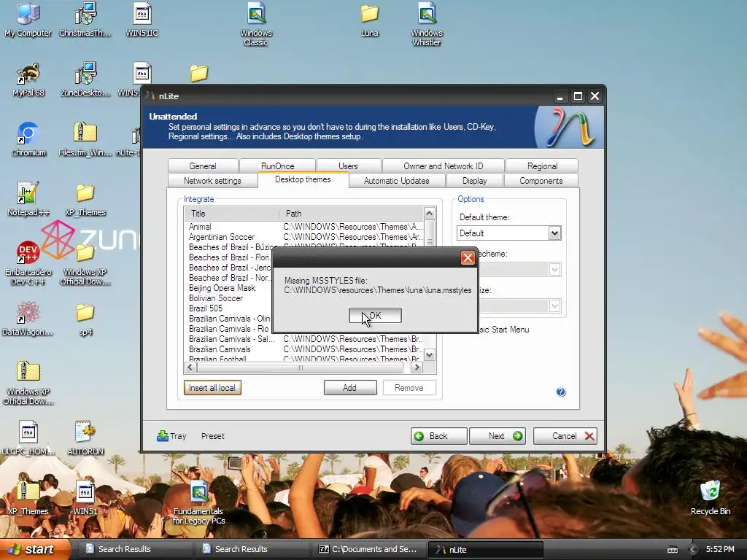Image resolution: width=747 pixels, height=560 pixels.
Task: Go Back in nLite wizard
Action: point(438,436)
